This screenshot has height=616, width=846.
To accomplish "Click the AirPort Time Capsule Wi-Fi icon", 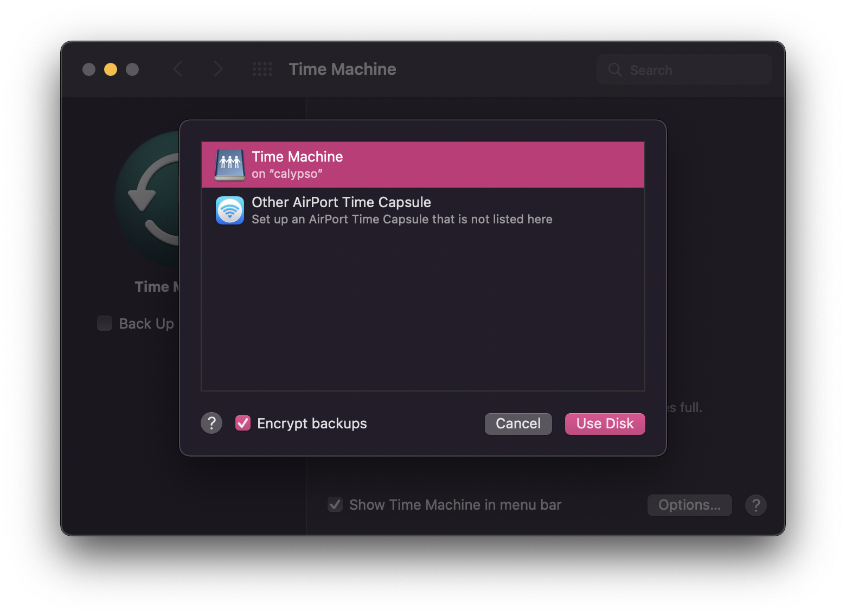I will 230,210.
